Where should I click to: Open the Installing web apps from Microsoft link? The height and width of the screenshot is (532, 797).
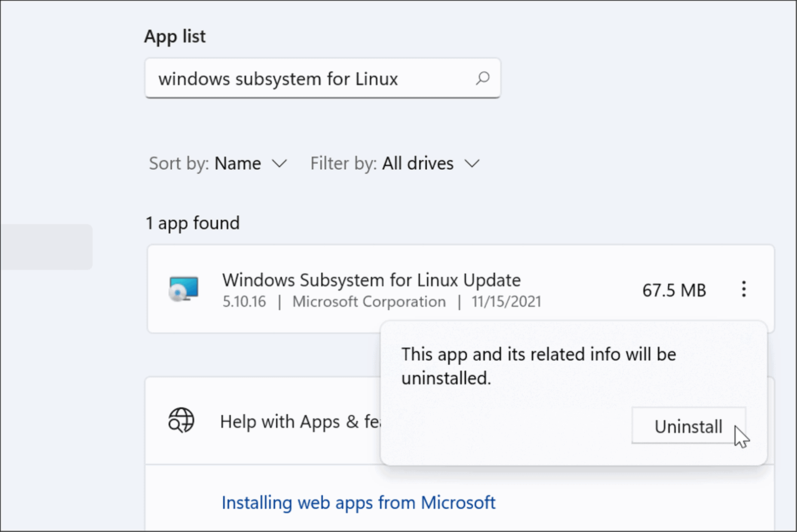point(358,503)
